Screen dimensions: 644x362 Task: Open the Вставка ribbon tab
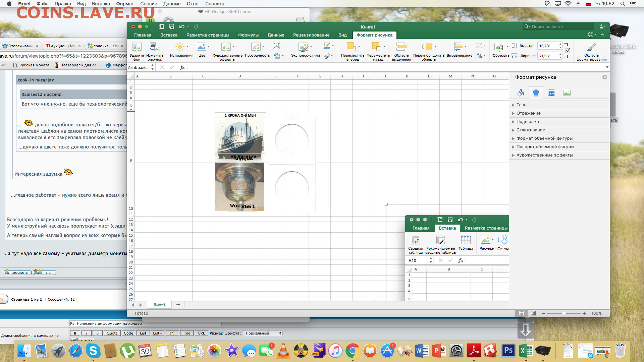(169, 35)
